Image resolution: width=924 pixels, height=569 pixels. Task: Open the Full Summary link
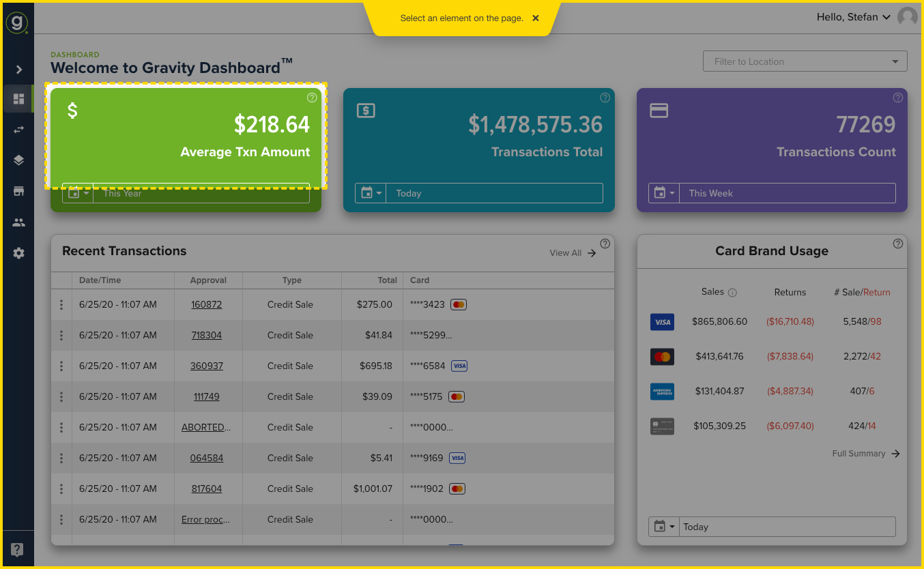[x=866, y=454]
